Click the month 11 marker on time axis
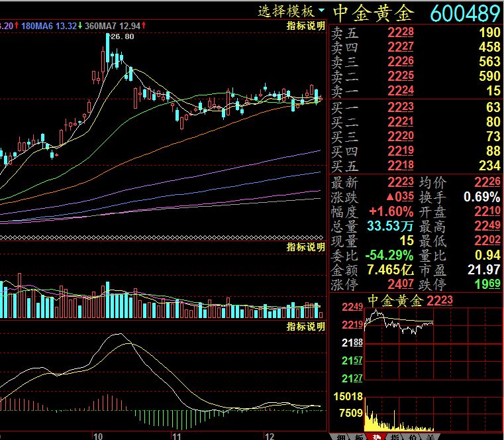The width and height of the screenshot is (504, 440). point(176,436)
